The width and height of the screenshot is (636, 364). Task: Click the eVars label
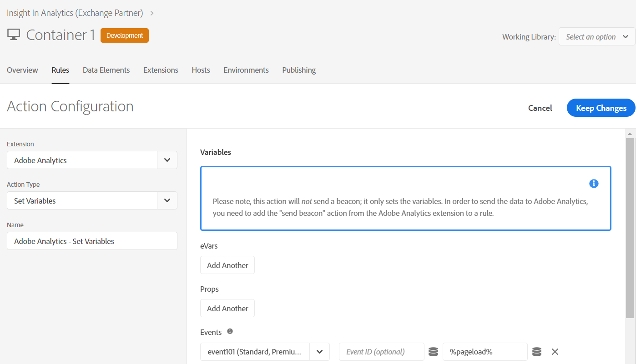pyautogui.click(x=209, y=246)
